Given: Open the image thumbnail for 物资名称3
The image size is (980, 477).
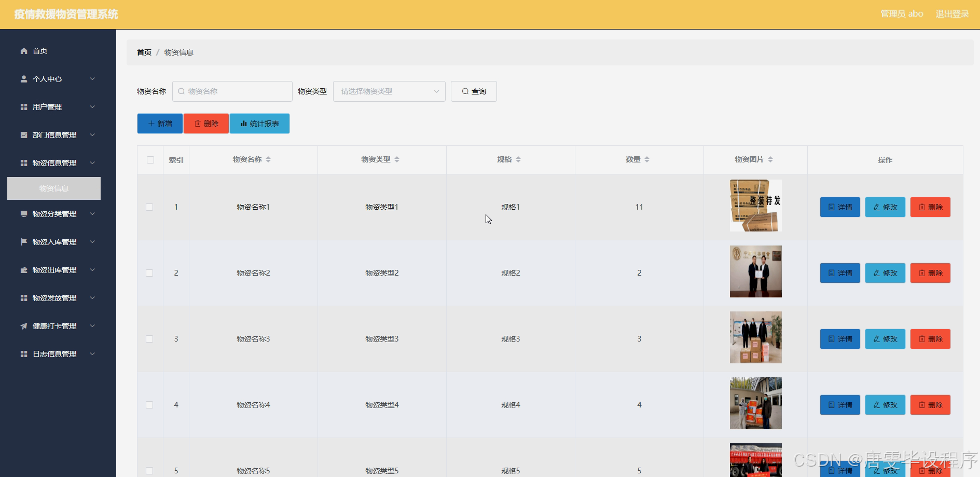Looking at the screenshot, I should click(756, 337).
